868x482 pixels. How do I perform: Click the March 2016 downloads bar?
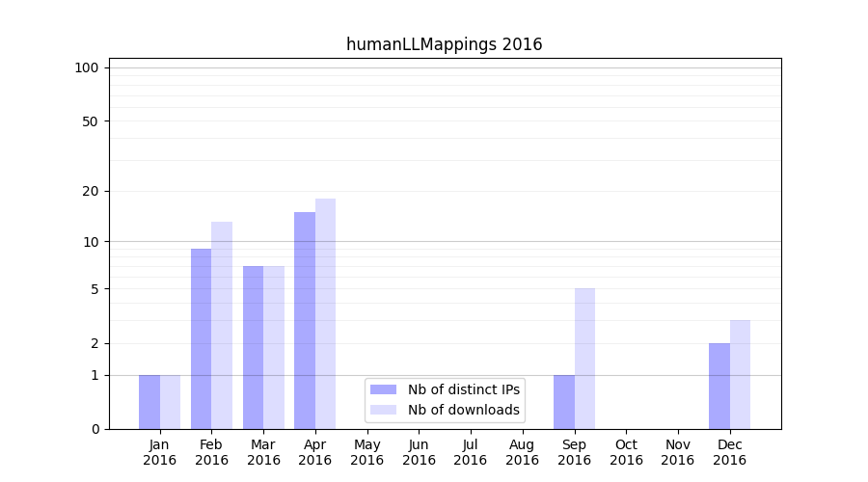click(274, 347)
